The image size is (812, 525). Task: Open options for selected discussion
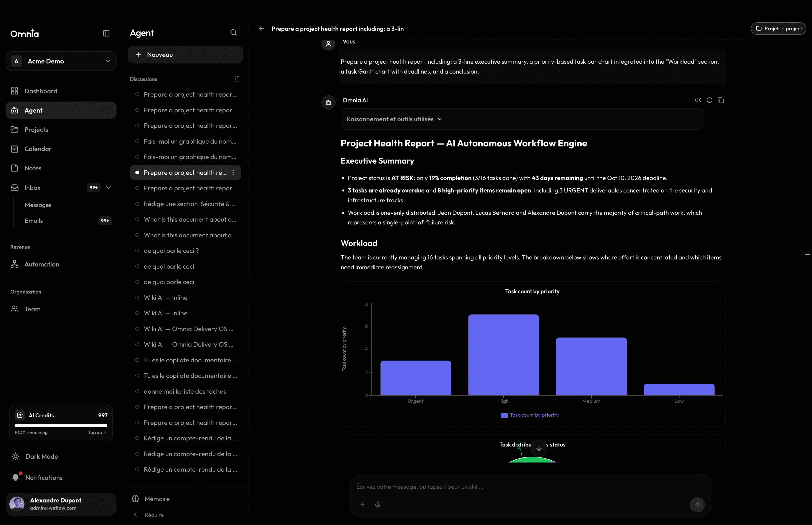point(233,172)
